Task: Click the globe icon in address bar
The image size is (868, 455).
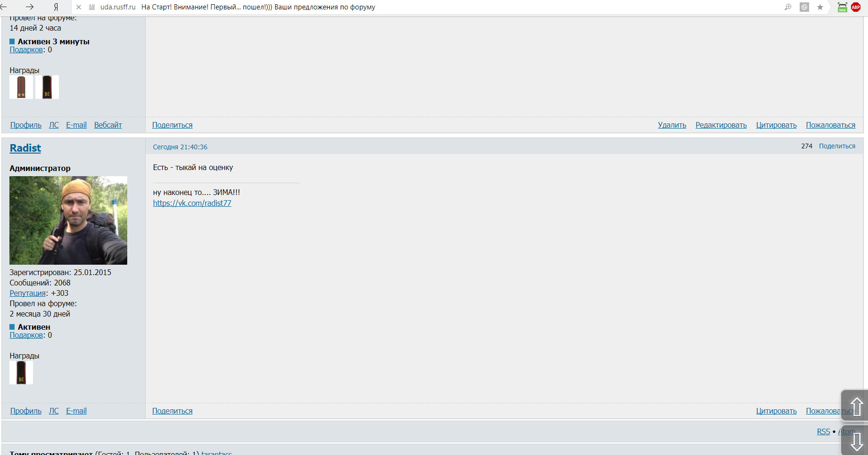Action: 804,7
